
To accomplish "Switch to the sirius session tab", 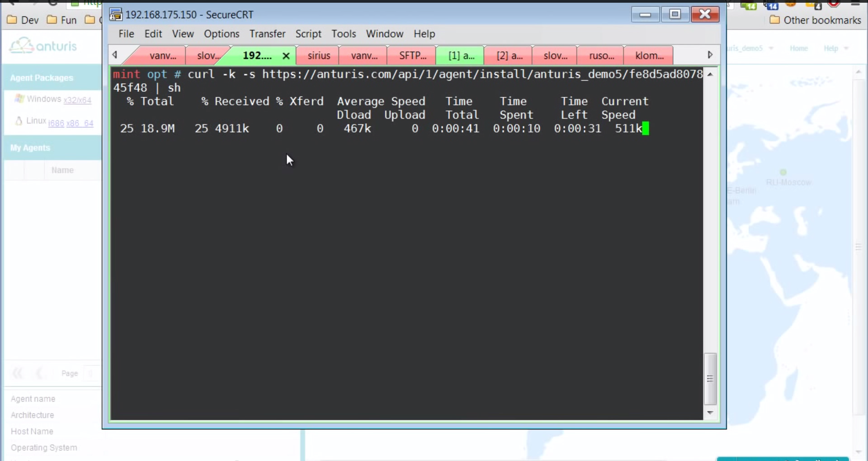I will 319,56.
